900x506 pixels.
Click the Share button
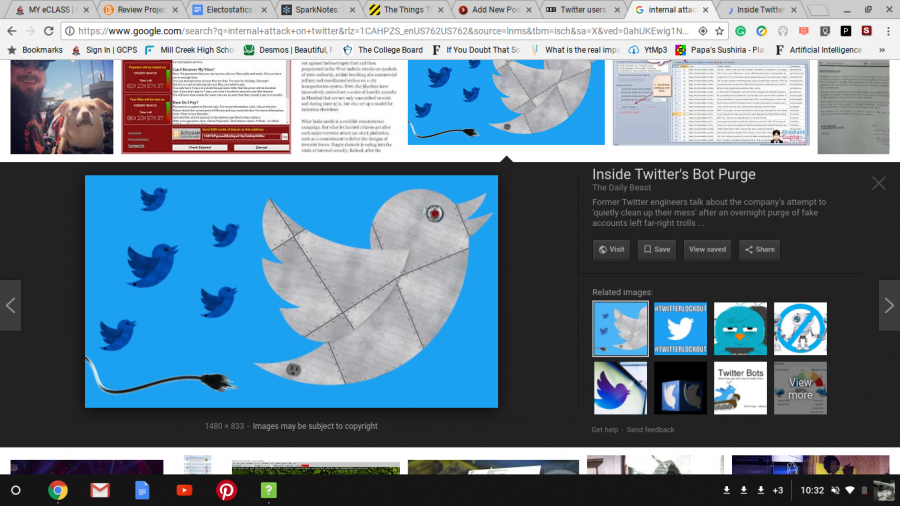(759, 250)
